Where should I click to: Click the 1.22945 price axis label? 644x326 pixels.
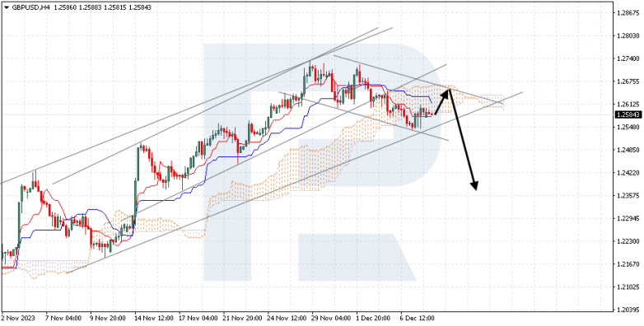tap(628, 218)
